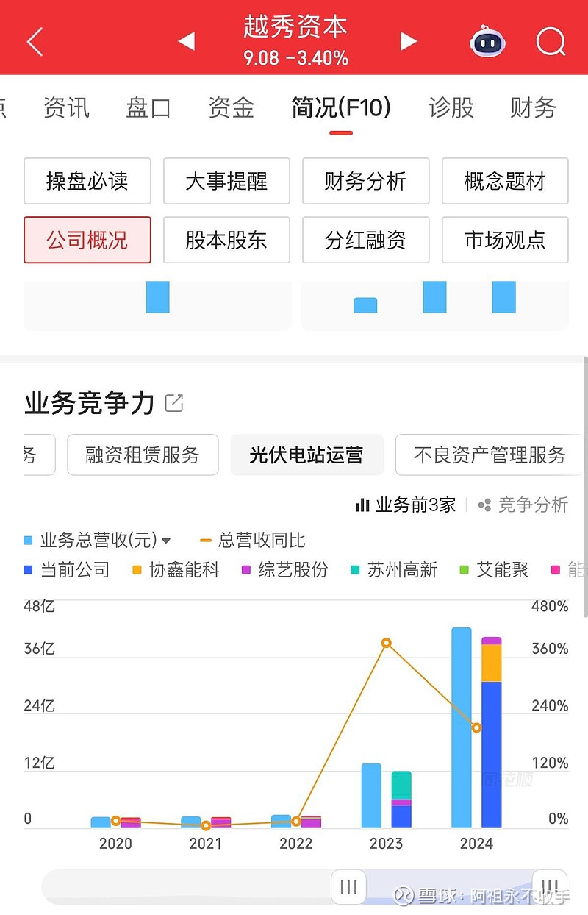This screenshot has width=588, height=915.
Task: Switch to 诊股 tab
Action: coord(451,108)
